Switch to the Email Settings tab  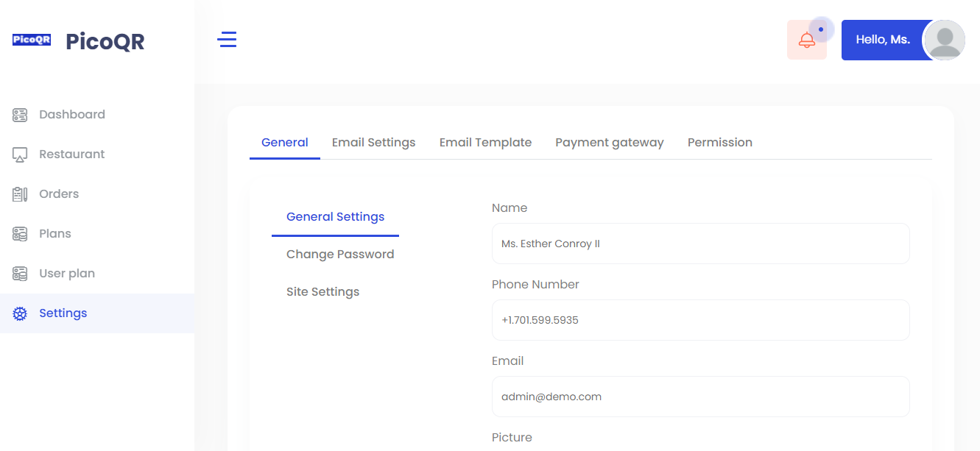pos(373,143)
